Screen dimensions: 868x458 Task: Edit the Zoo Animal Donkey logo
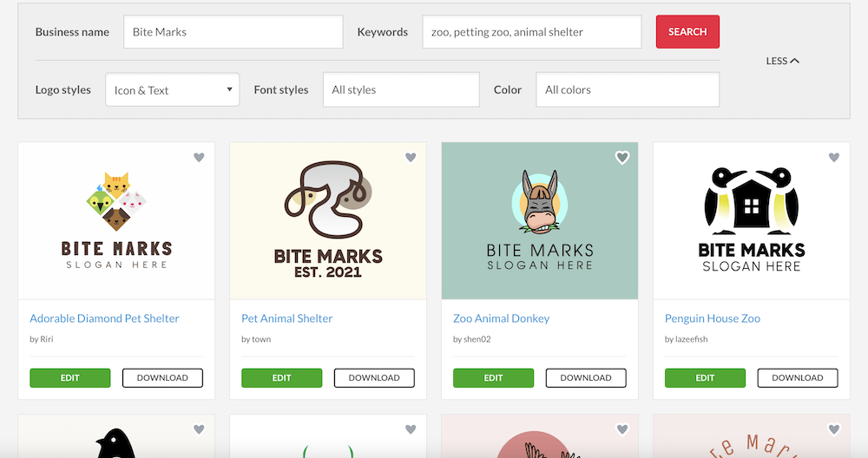[x=494, y=378]
